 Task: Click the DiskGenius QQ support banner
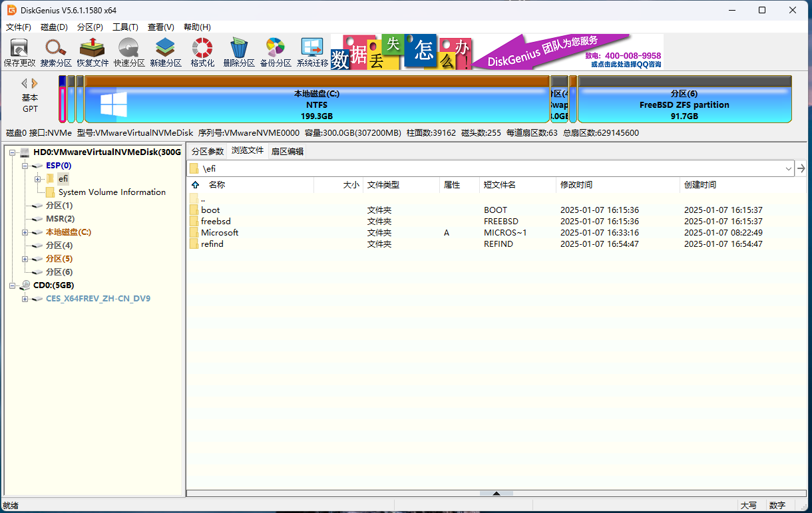497,52
